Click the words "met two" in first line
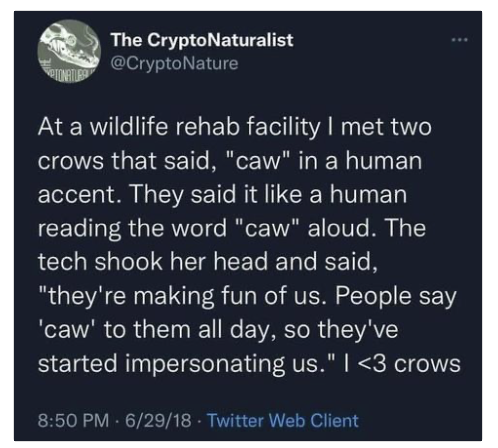 pyautogui.click(x=386, y=130)
